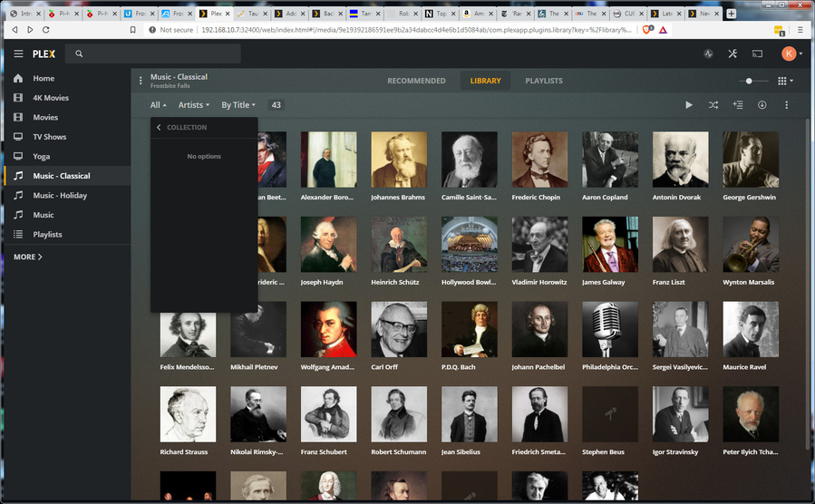Add library to play queue icon
815x504 pixels.
738,105
